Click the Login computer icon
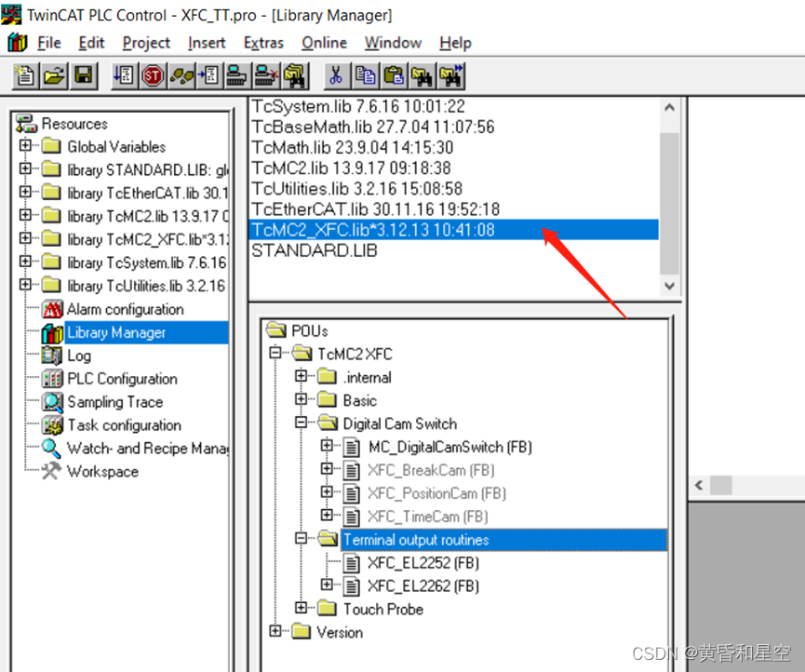The height and width of the screenshot is (672, 805). click(237, 76)
